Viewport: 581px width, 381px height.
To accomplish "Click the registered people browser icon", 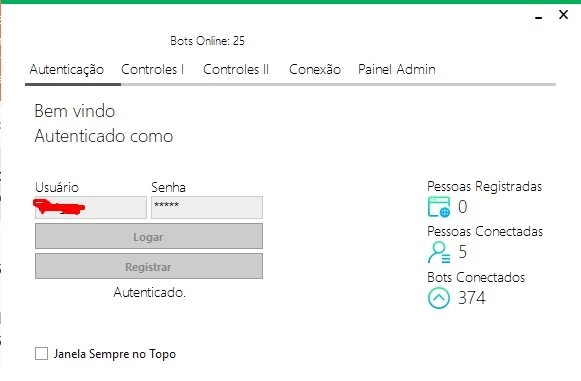I will 439,207.
